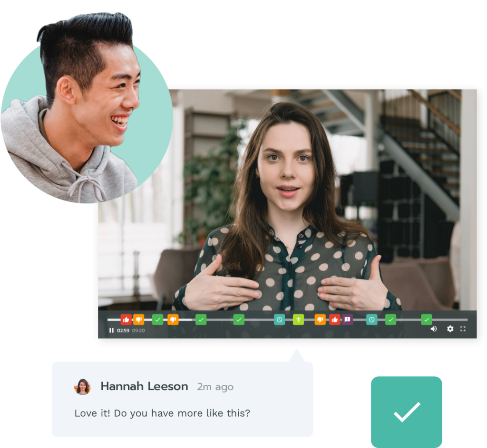
Task: Click the '2m ago' comment timestamp
Action: (215, 387)
